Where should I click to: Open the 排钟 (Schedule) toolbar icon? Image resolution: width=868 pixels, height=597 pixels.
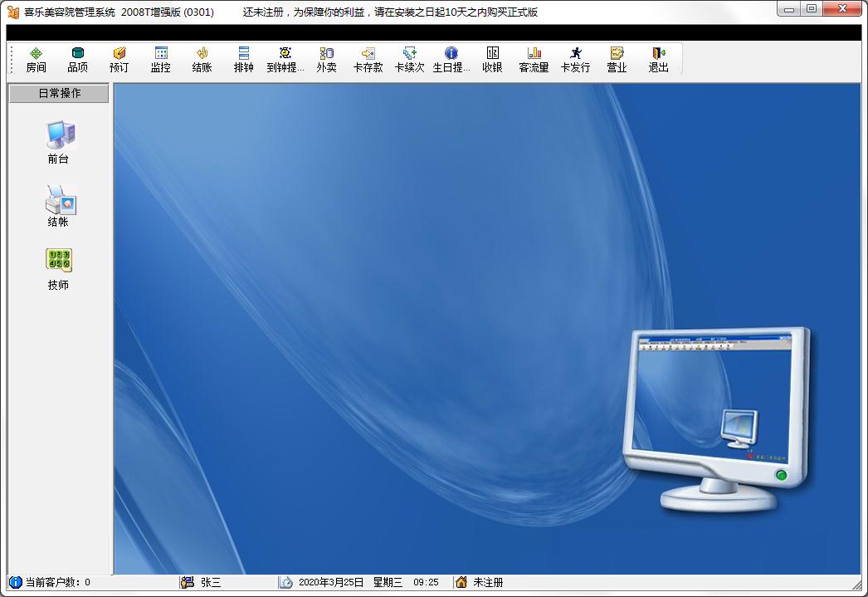click(x=243, y=59)
